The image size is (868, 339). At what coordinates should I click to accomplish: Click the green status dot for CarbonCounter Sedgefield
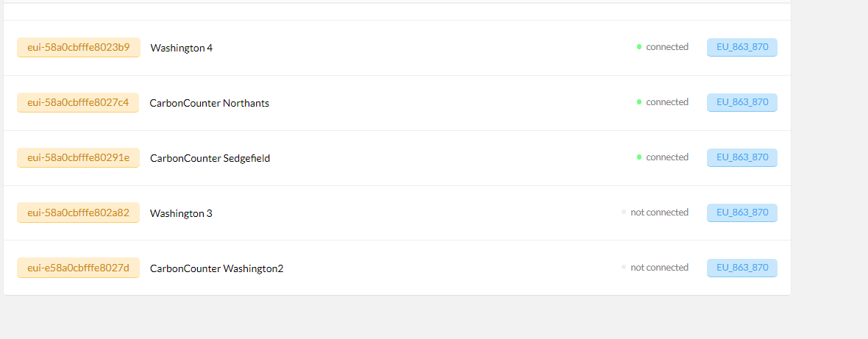coord(638,157)
